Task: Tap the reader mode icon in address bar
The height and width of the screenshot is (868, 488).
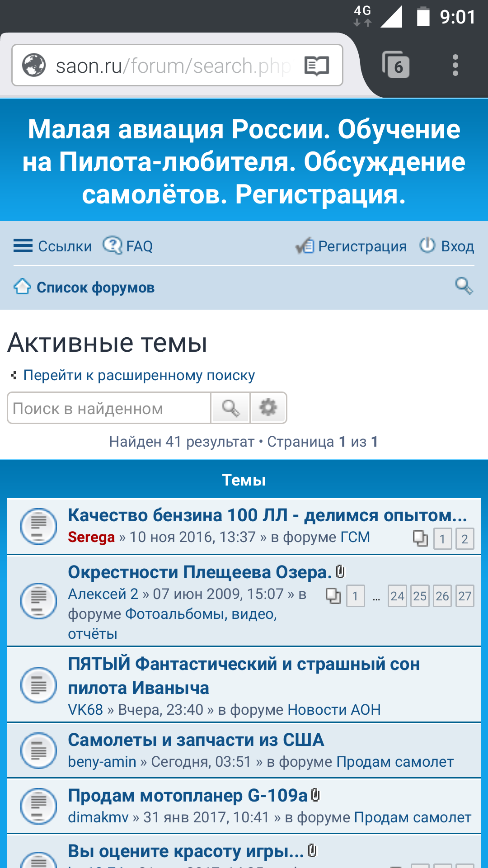Action: click(x=316, y=66)
